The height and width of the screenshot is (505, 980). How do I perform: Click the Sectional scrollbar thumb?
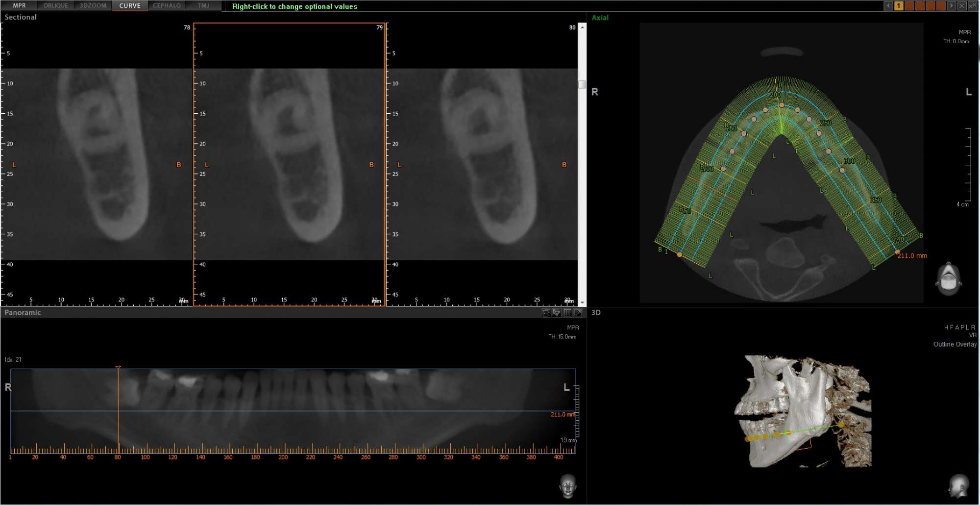click(582, 84)
